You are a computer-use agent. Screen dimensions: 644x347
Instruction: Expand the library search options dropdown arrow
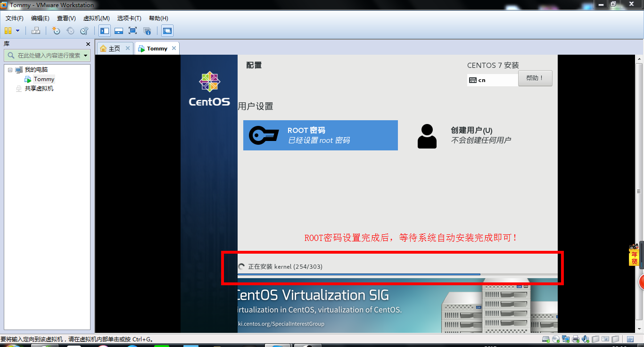pos(86,56)
